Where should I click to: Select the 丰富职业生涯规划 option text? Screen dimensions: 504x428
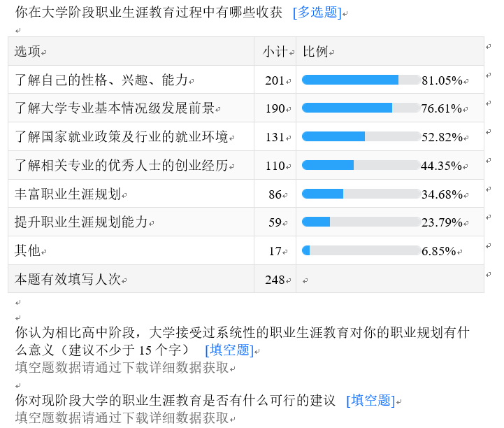(x=68, y=194)
